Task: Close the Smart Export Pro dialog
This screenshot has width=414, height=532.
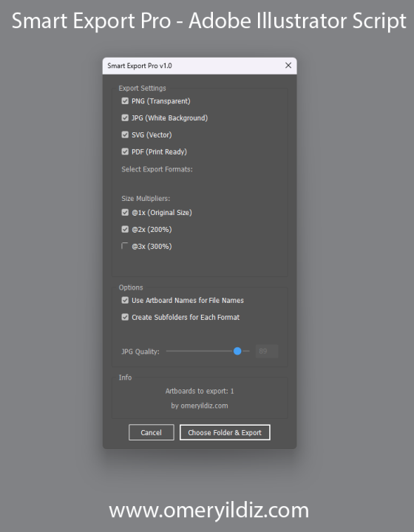Action: pyautogui.click(x=288, y=66)
